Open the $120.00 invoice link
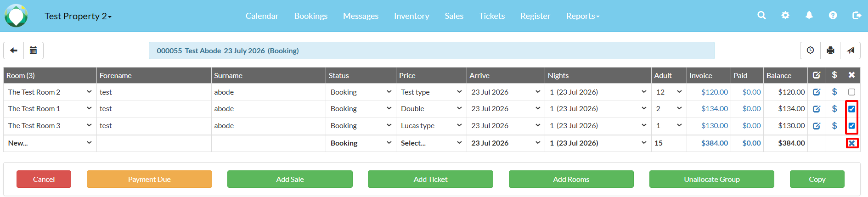The width and height of the screenshot is (868, 197). (x=715, y=92)
